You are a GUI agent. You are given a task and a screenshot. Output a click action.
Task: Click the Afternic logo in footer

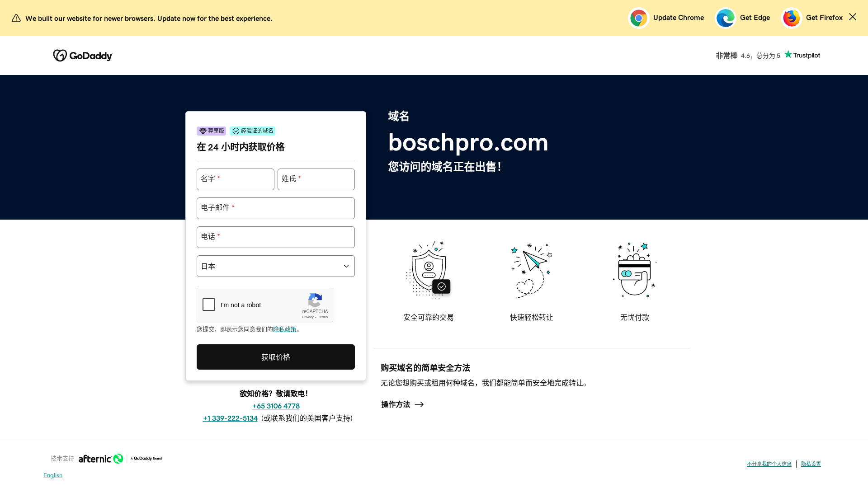101,459
